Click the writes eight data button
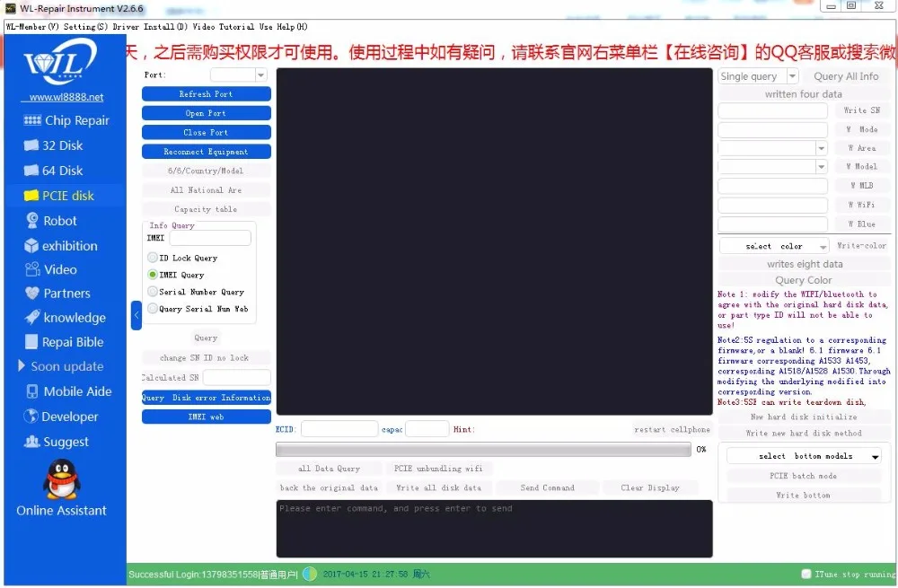This screenshot has height=588, width=898. 804,264
